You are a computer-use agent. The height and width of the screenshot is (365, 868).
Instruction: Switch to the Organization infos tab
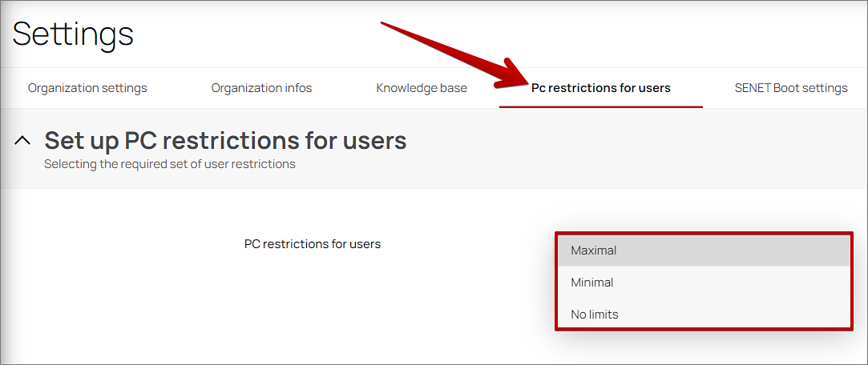click(261, 88)
